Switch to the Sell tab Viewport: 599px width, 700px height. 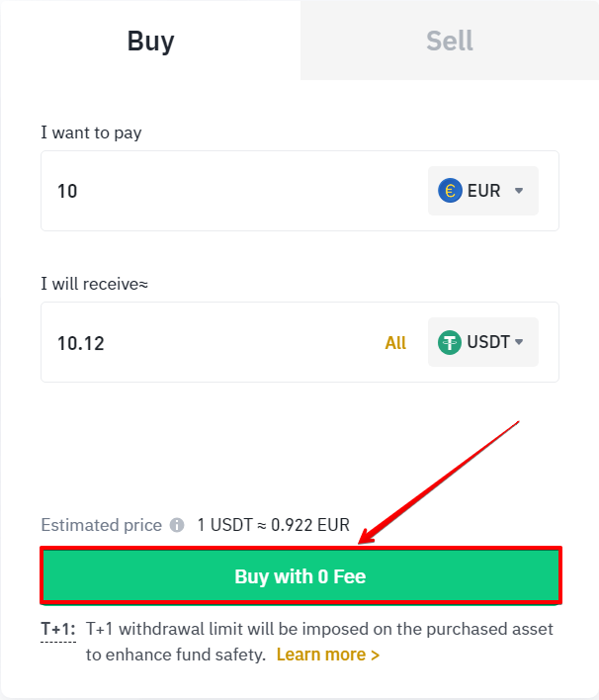450,41
